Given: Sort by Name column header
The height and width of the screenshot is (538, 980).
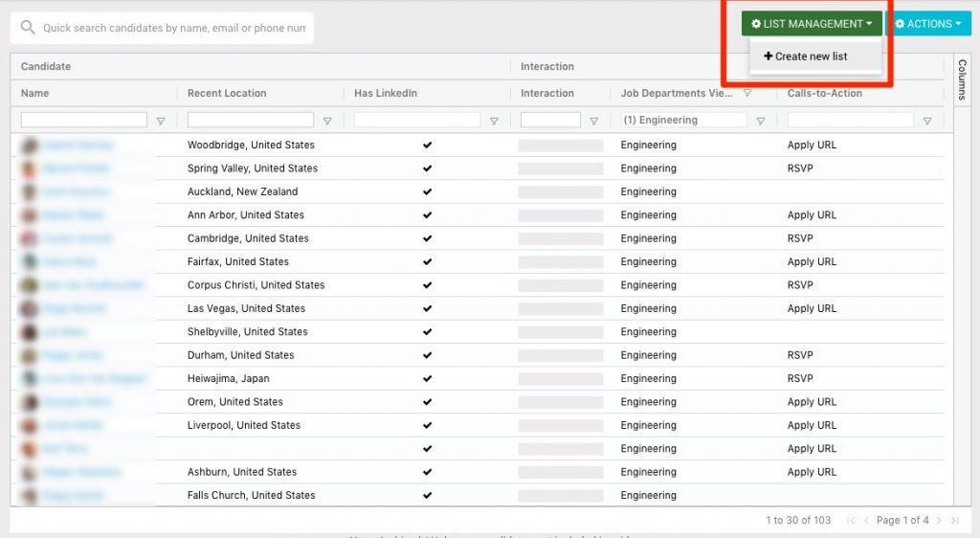Looking at the screenshot, I should tap(35, 93).
